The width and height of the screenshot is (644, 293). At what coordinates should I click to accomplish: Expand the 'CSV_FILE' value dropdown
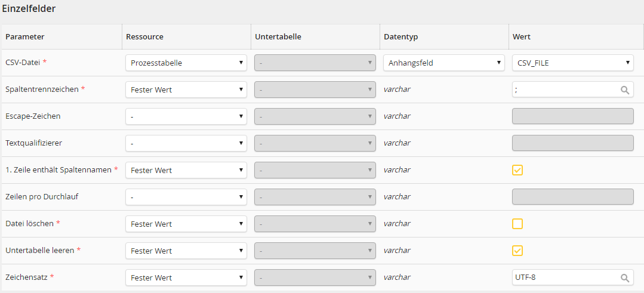click(x=572, y=63)
